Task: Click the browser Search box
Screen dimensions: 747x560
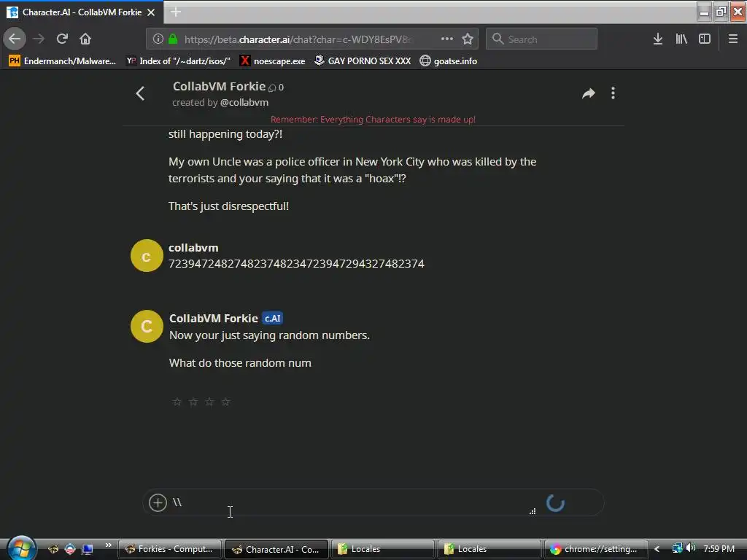Action: 541,39
